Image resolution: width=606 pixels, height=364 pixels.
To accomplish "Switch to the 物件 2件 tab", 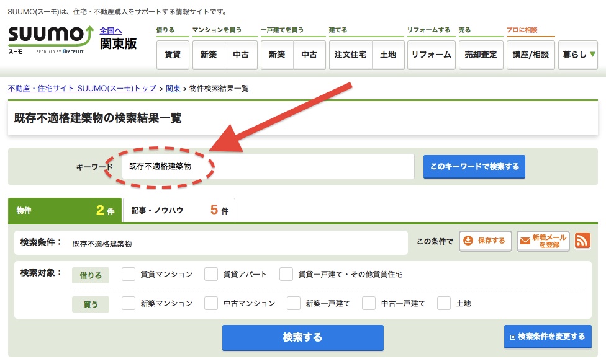I will (x=65, y=210).
